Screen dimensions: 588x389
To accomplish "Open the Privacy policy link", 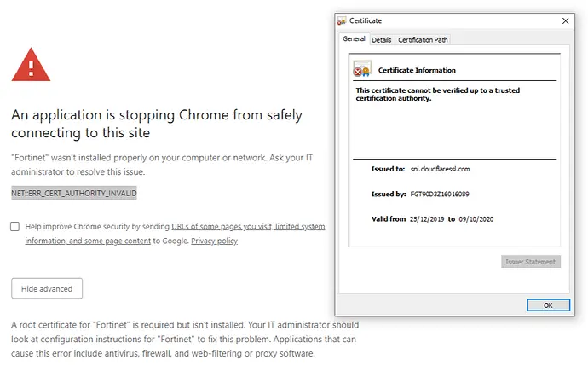I will (214, 241).
